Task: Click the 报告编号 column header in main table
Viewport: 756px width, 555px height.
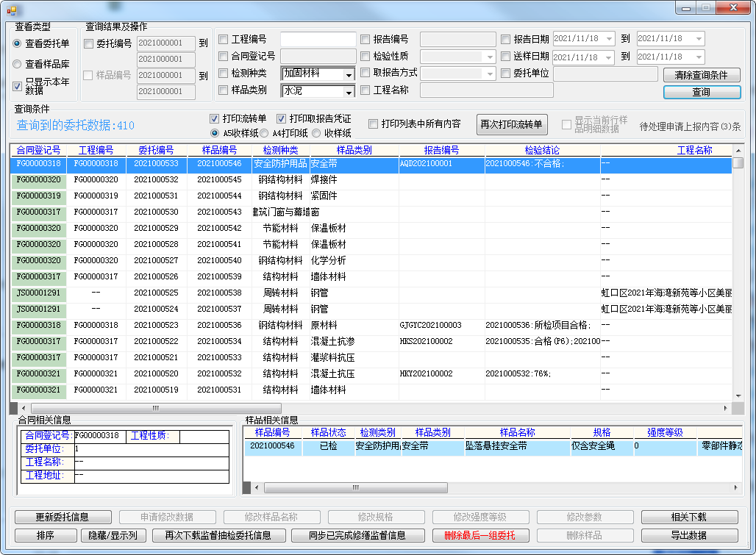Action: coord(441,150)
